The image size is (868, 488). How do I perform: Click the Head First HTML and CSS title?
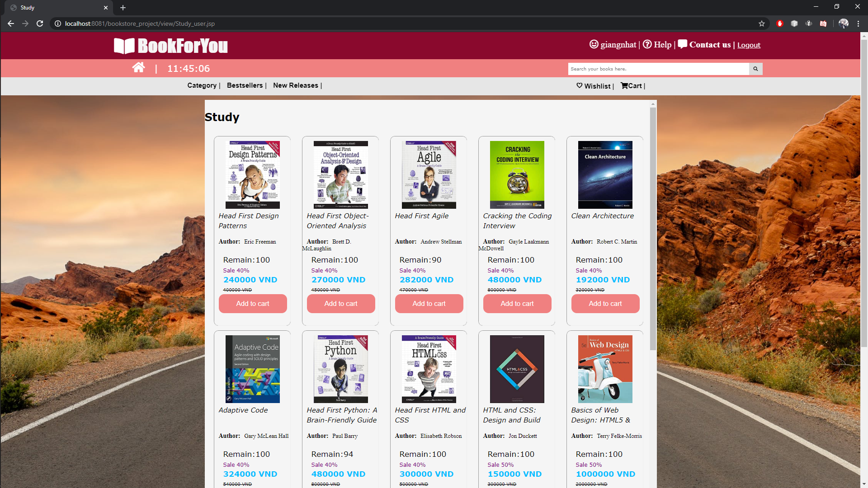430,415
